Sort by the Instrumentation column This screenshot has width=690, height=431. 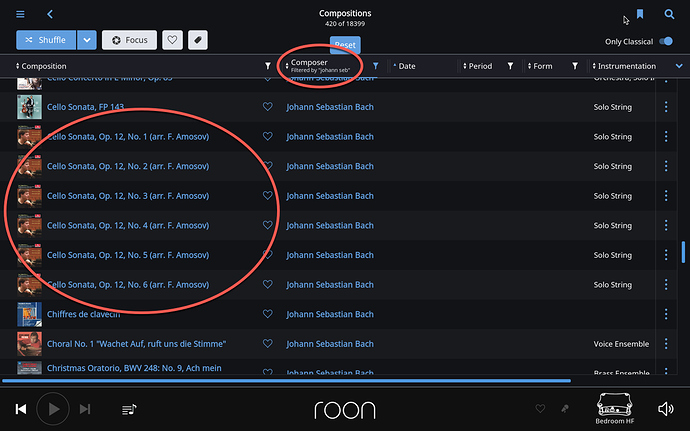pyautogui.click(x=624, y=66)
